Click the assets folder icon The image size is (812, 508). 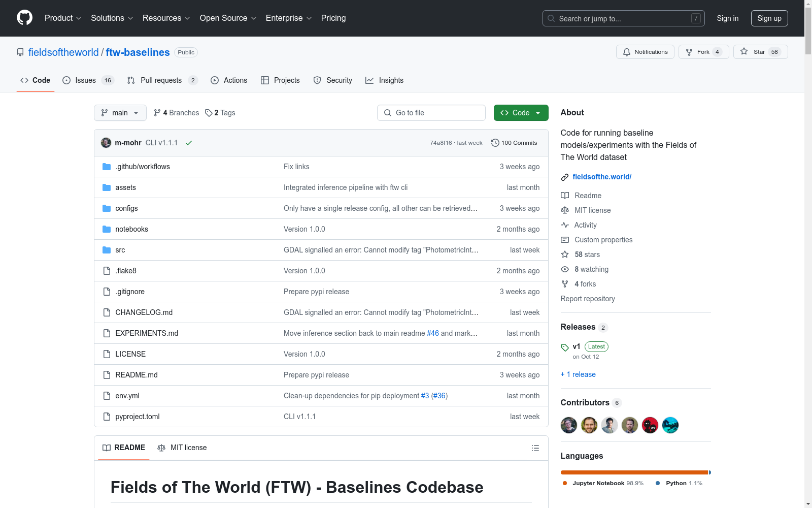pyautogui.click(x=107, y=187)
